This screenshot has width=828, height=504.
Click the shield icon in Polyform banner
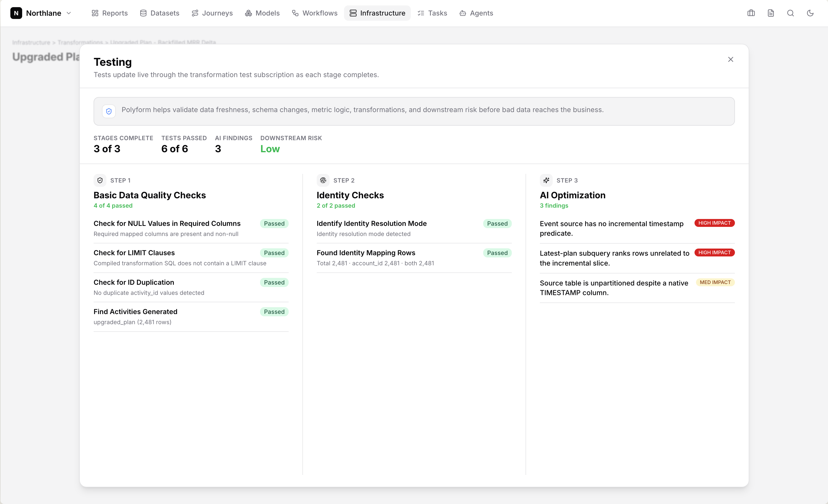(x=109, y=111)
